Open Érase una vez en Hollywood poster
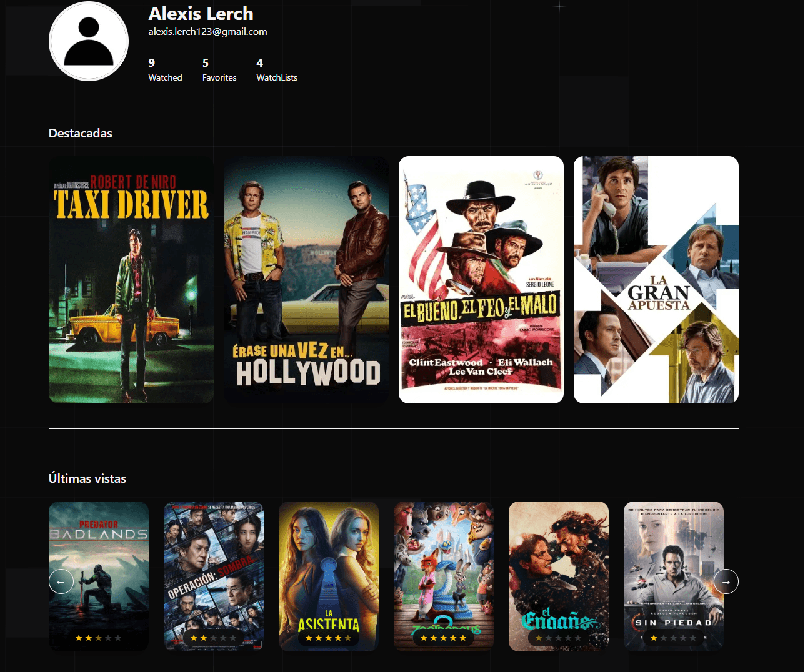The width and height of the screenshot is (805, 672). [x=306, y=280]
